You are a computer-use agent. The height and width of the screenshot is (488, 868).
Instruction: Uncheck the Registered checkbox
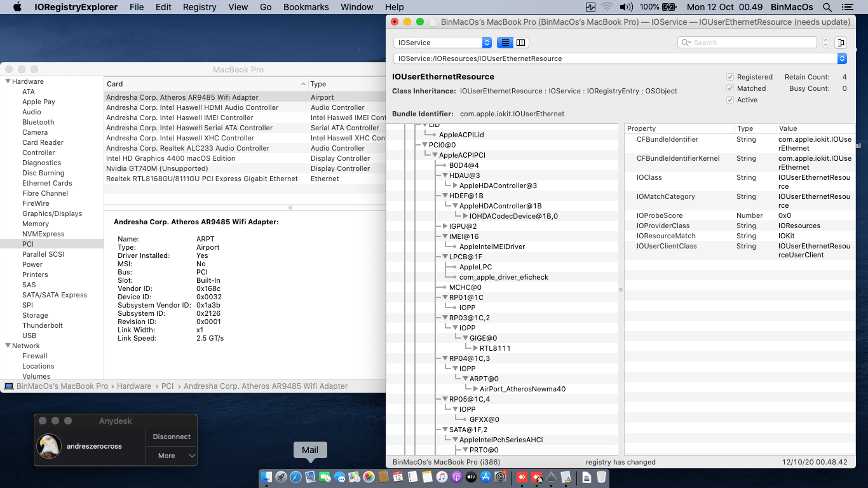[729, 77]
